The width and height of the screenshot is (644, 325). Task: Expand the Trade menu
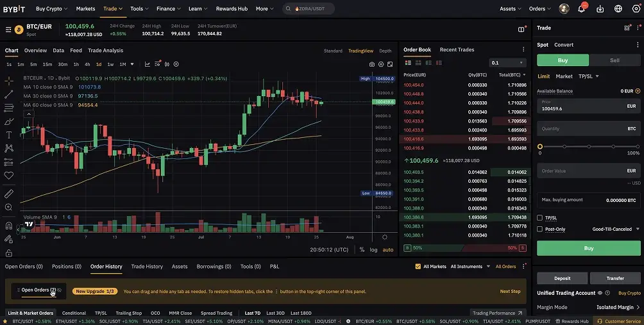coord(113,8)
